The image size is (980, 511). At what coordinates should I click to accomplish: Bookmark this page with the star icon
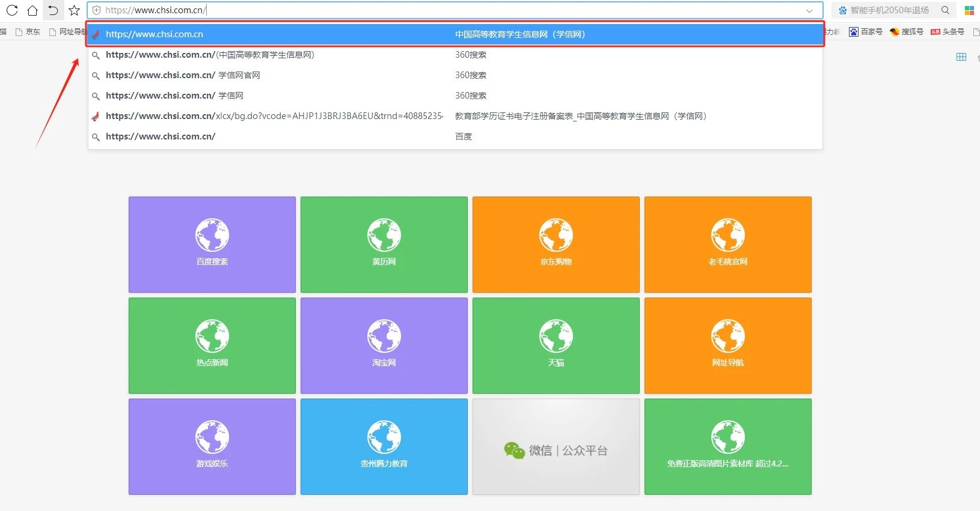click(x=74, y=10)
